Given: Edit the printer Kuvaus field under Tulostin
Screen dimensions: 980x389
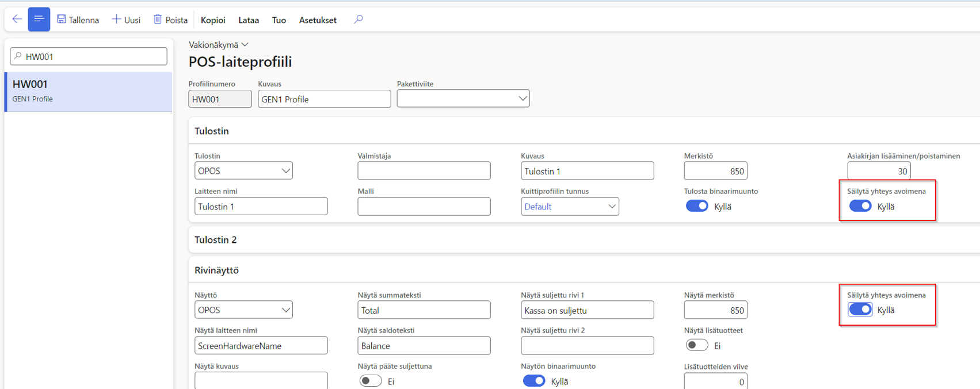Looking at the screenshot, I should pos(588,171).
